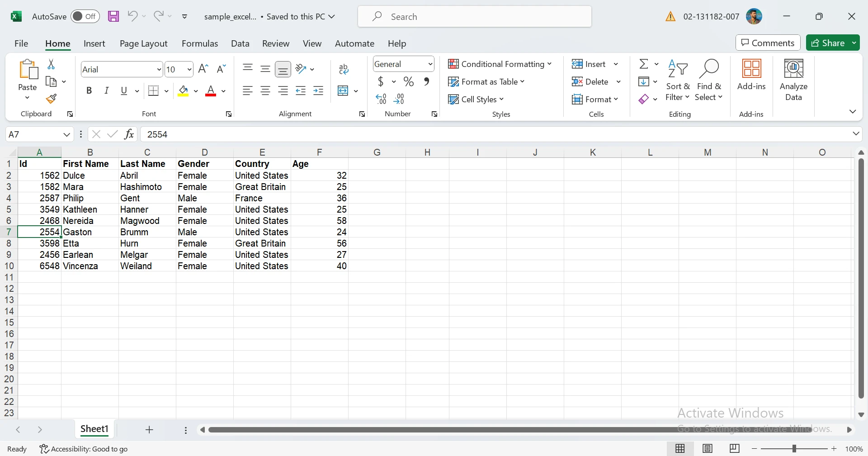Toggle the AutoSave switch
The width and height of the screenshot is (868, 456).
[x=85, y=17]
